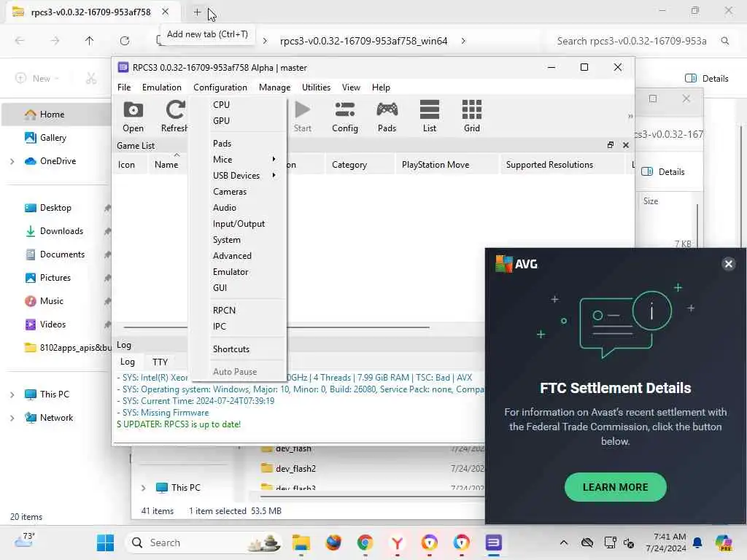Switch to Grid view via toolbar icon
Viewport: 747px width, 560px height.
point(472,116)
